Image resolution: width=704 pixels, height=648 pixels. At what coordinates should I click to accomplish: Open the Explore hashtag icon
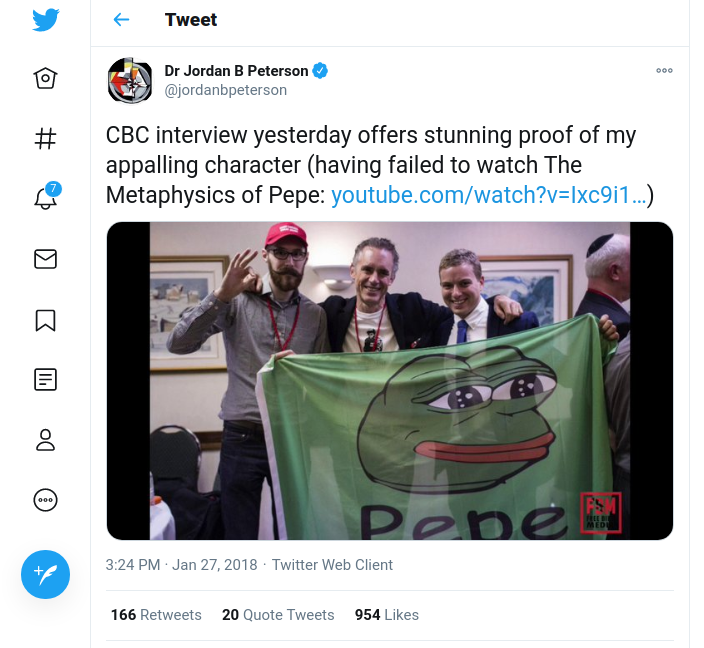coord(45,138)
